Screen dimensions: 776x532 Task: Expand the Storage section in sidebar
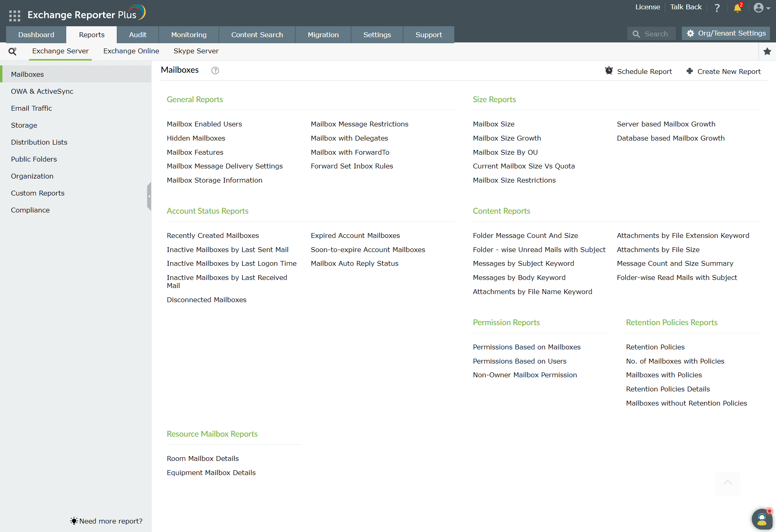[24, 125]
